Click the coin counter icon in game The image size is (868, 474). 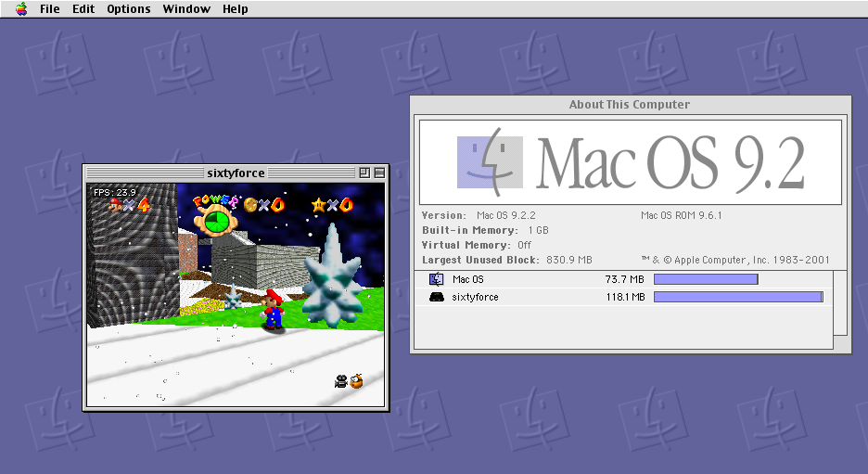tap(250, 205)
